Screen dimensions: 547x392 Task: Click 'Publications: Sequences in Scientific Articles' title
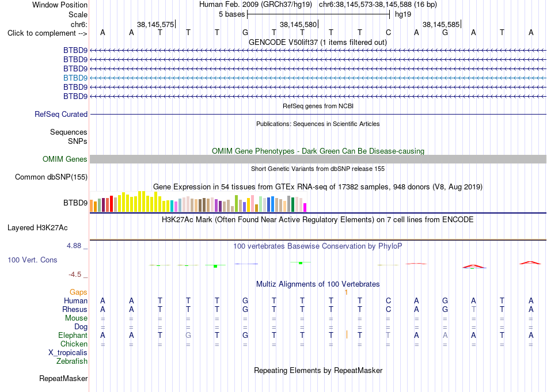click(318, 124)
